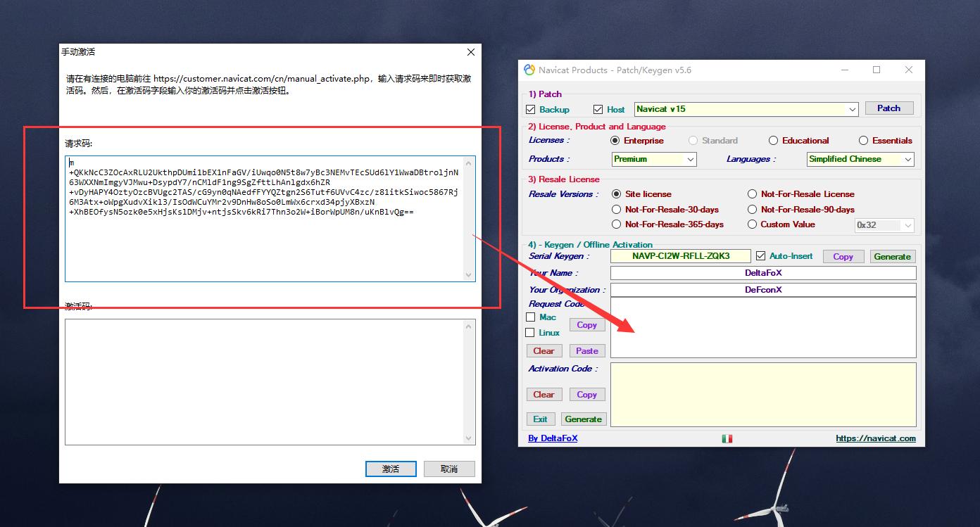Toggle the Host checkbox
Image resolution: width=980 pixels, height=527 pixels.
(598, 109)
